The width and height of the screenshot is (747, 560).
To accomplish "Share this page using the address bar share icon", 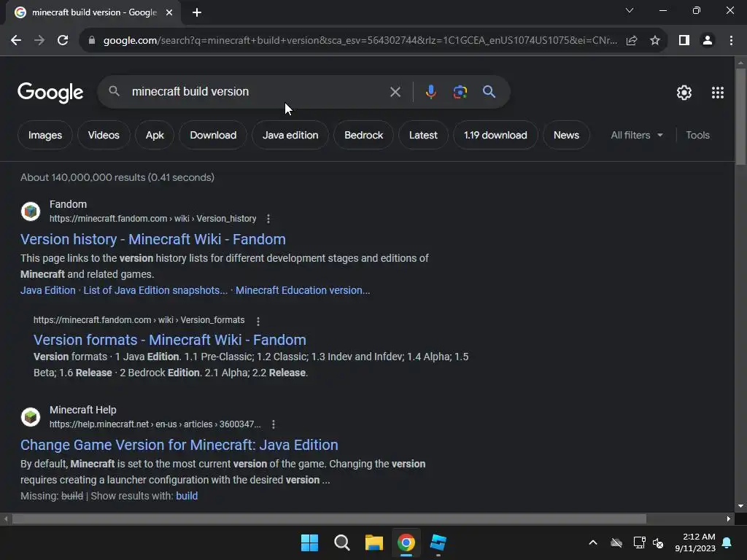I will pyautogui.click(x=632, y=41).
